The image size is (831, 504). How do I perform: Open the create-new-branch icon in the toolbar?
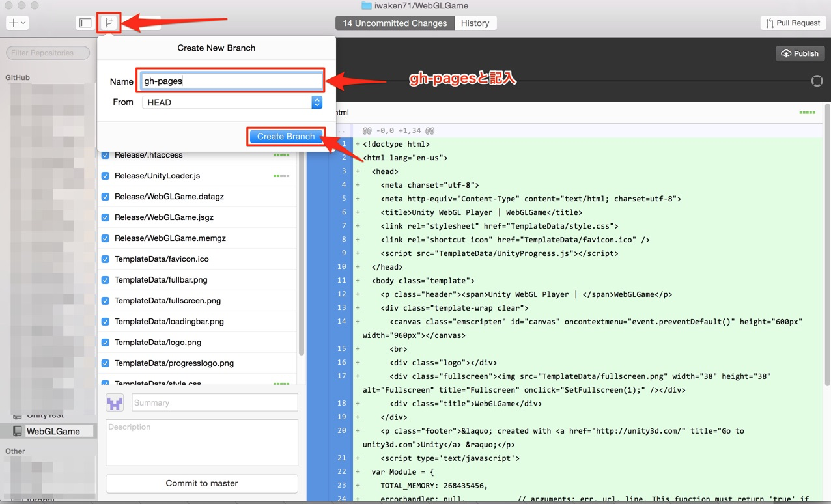(108, 22)
